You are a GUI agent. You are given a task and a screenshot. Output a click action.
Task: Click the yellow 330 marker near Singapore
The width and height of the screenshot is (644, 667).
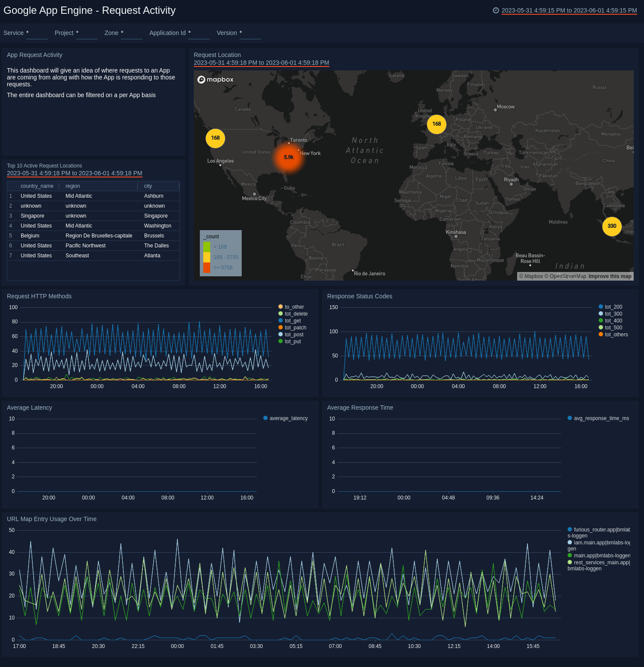point(612,226)
